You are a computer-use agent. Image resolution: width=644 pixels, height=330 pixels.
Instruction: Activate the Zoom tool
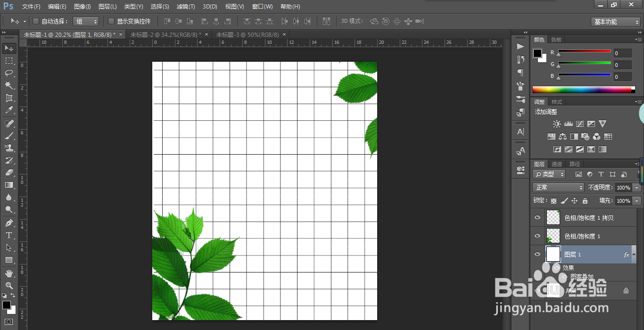point(9,285)
